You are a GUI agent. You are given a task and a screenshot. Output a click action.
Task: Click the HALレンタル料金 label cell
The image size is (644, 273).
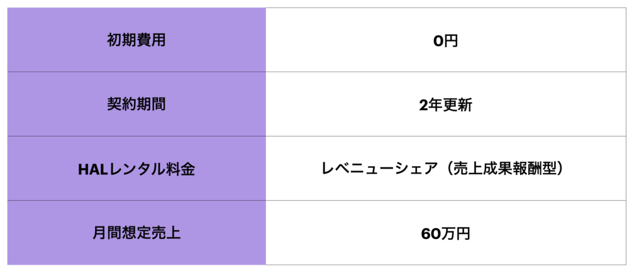(x=136, y=169)
